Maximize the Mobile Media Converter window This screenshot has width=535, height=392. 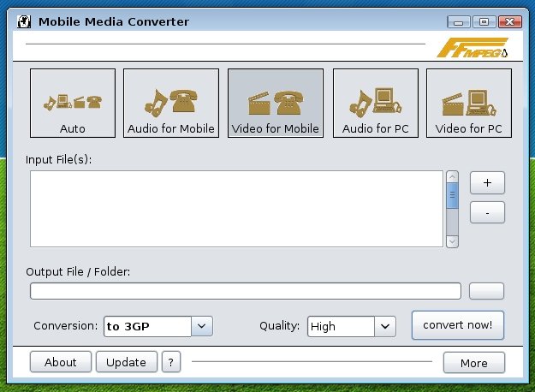pyautogui.click(x=484, y=22)
